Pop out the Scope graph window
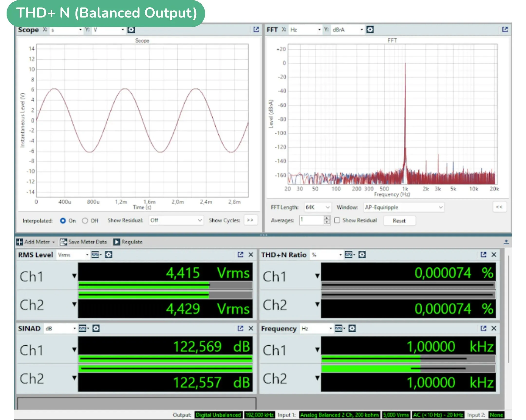 pyautogui.click(x=256, y=30)
